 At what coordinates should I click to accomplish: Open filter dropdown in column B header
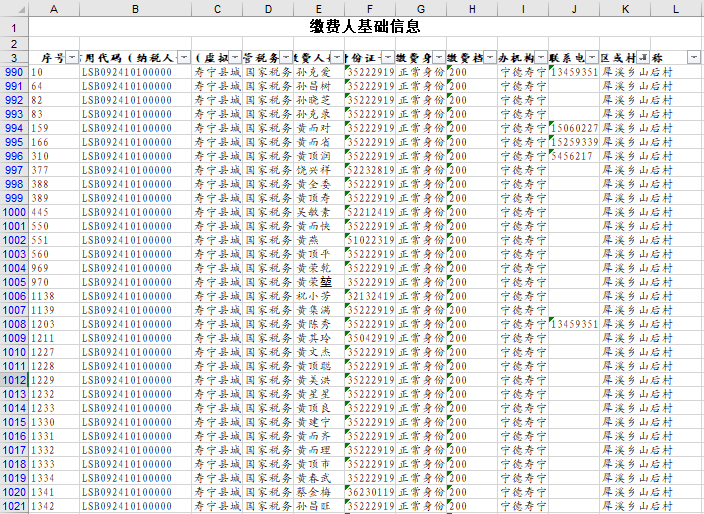click(184, 57)
